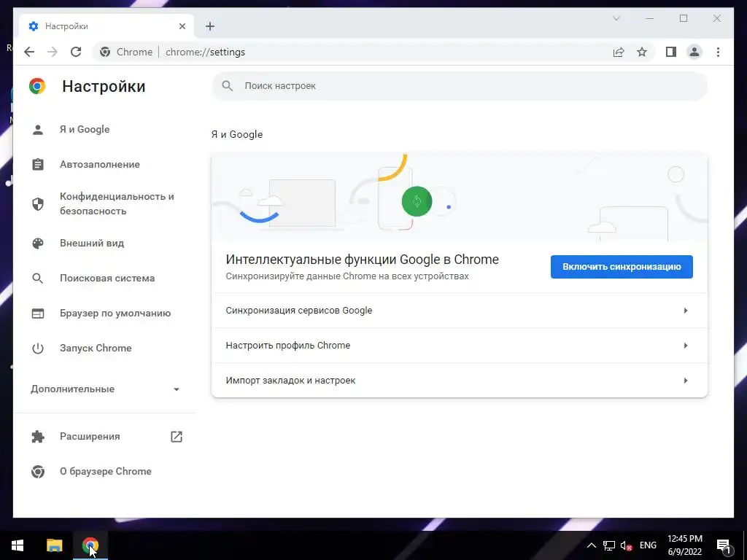The image size is (747, 560).
Task: Click arrow on Синхронизация сервисов Google row
Action: [686, 311]
